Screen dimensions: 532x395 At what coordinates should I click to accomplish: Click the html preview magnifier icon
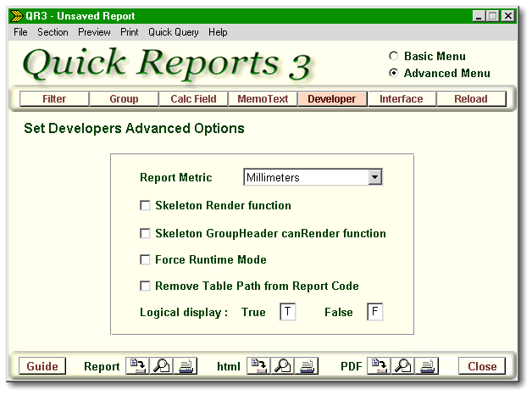[282, 366]
